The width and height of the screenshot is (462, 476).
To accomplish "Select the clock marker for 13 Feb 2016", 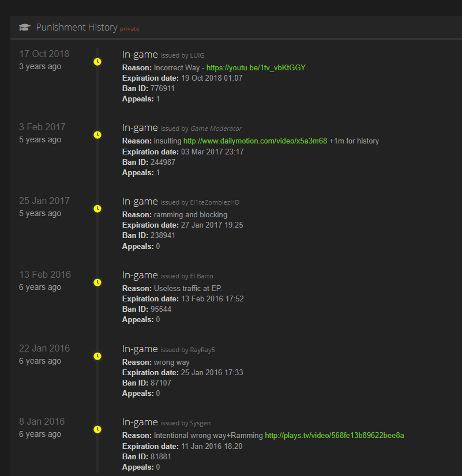I will point(97,282).
